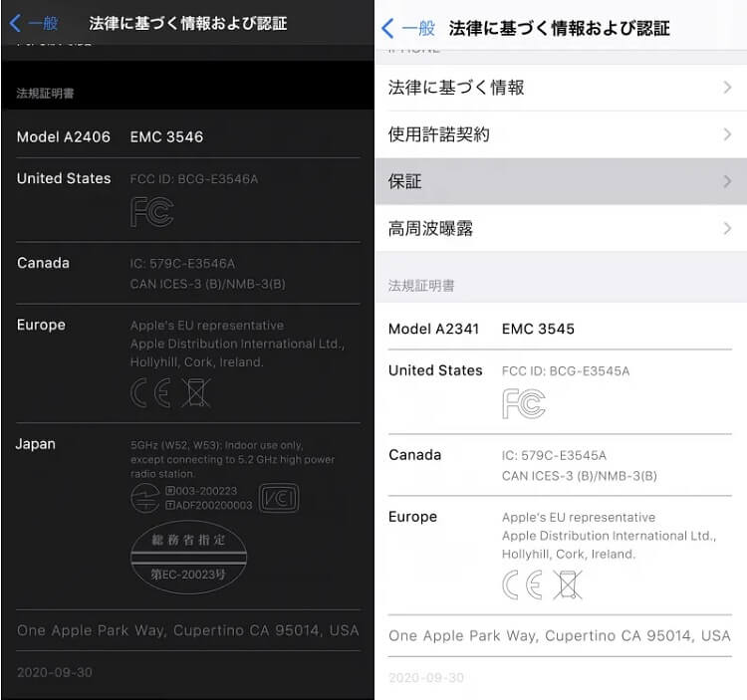747x700 pixels.
Task: Tap "Europe" label in dark screen
Action: pos(41,326)
